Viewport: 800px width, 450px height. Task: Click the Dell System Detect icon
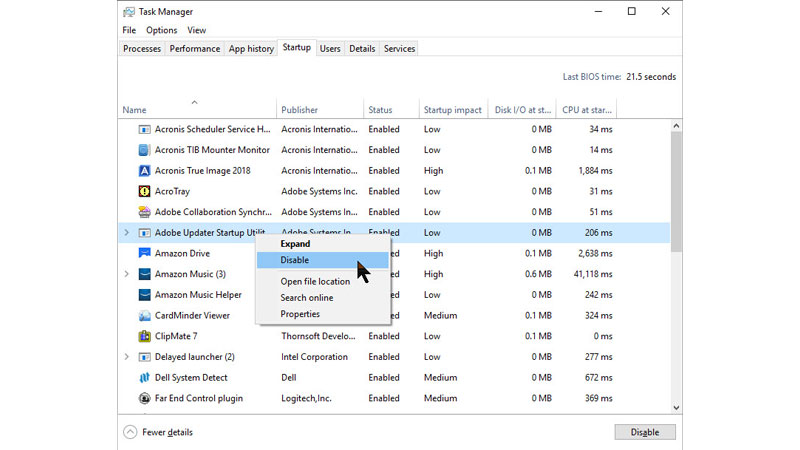tap(144, 378)
